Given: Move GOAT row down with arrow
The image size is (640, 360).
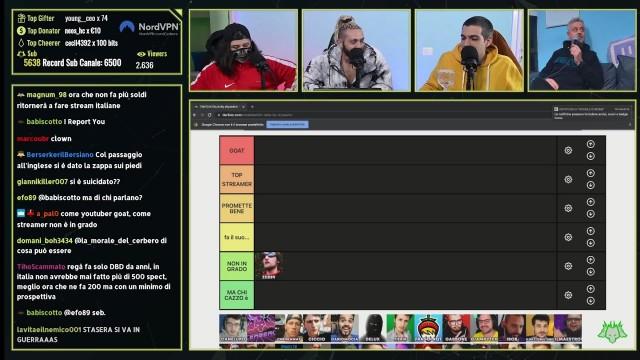Looking at the screenshot, I should (x=591, y=156).
